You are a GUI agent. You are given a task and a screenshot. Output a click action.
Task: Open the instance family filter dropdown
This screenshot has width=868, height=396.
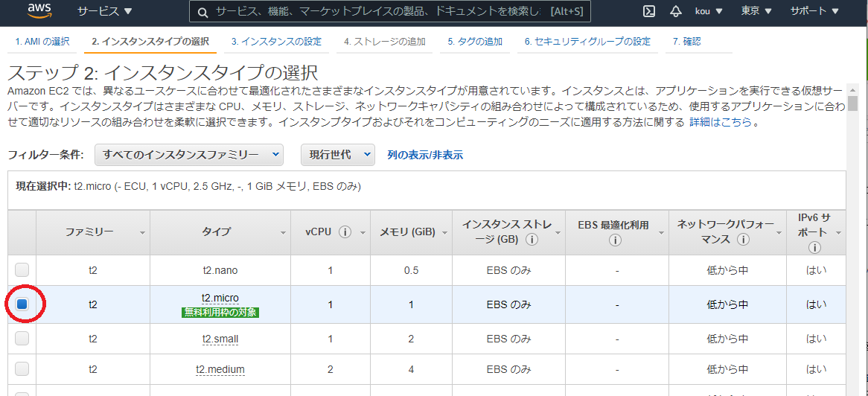pos(189,155)
